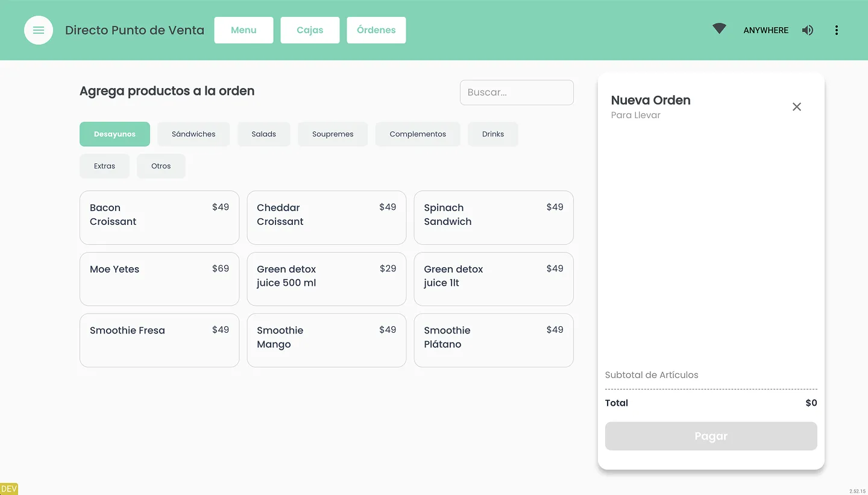Close the Nueva Orden panel

(796, 107)
